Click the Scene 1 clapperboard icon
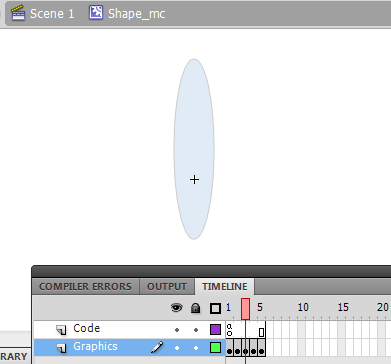Image resolution: width=391 pixels, height=364 pixels. click(x=18, y=13)
